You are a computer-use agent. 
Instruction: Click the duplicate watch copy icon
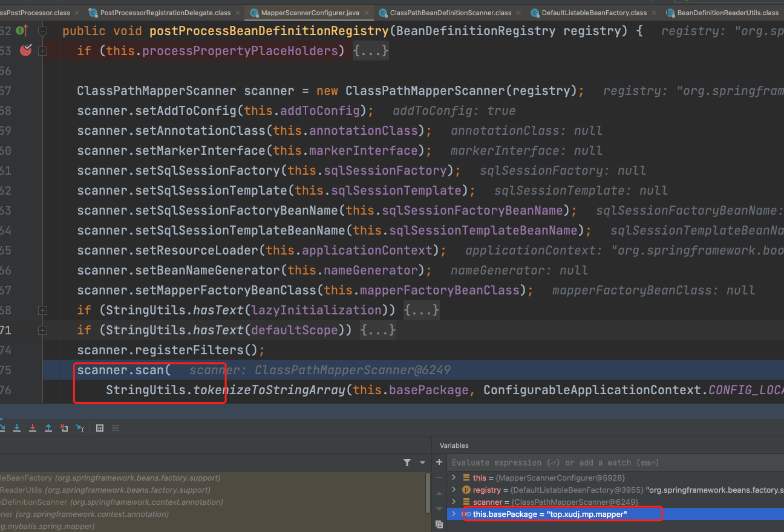tap(439, 525)
